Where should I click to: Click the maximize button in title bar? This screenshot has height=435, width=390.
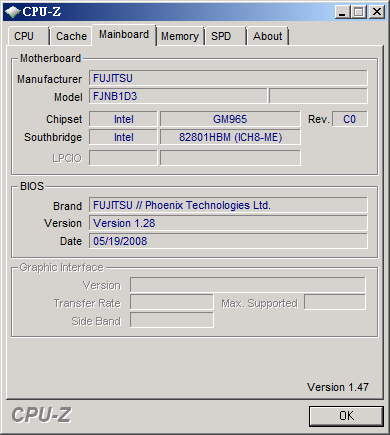click(359, 12)
